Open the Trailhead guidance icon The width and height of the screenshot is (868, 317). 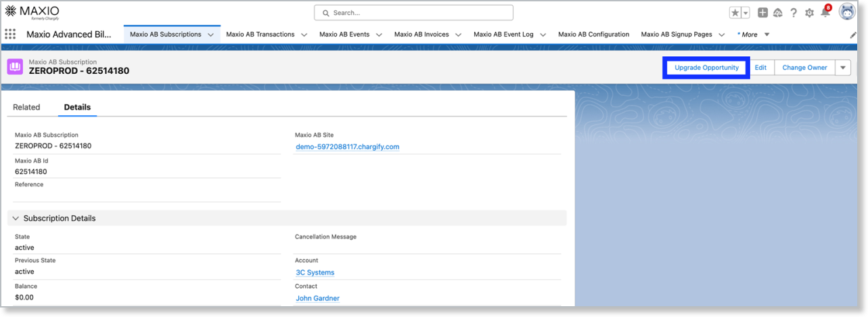[x=778, y=13]
